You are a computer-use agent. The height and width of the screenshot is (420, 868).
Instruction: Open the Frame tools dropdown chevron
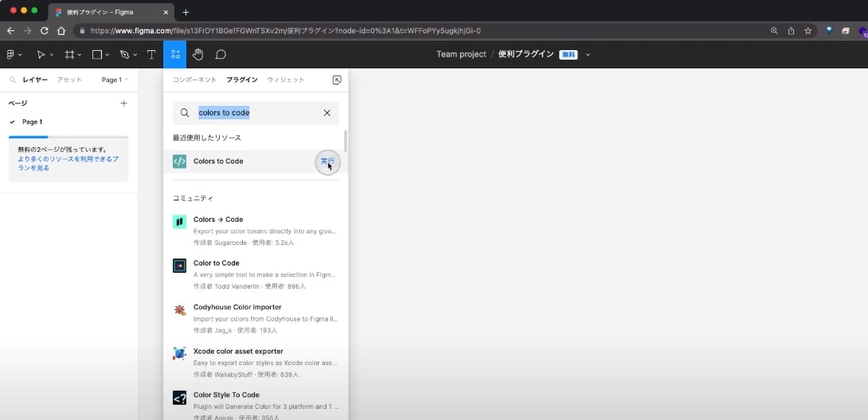coord(80,55)
